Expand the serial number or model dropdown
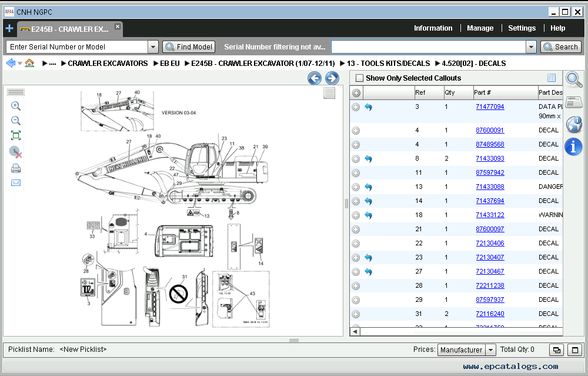Image resolution: width=588 pixels, height=376 pixels. pyautogui.click(x=153, y=47)
